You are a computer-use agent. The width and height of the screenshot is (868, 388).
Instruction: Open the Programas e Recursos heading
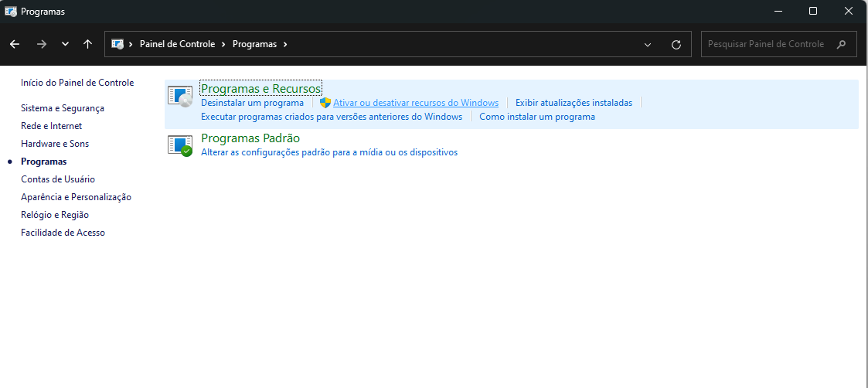[260, 89]
